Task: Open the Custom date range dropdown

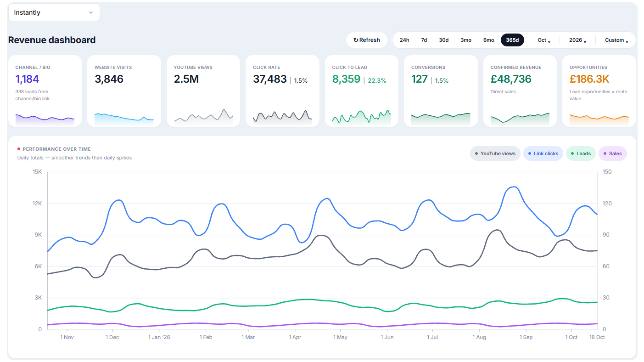Action: (x=616, y=40)
